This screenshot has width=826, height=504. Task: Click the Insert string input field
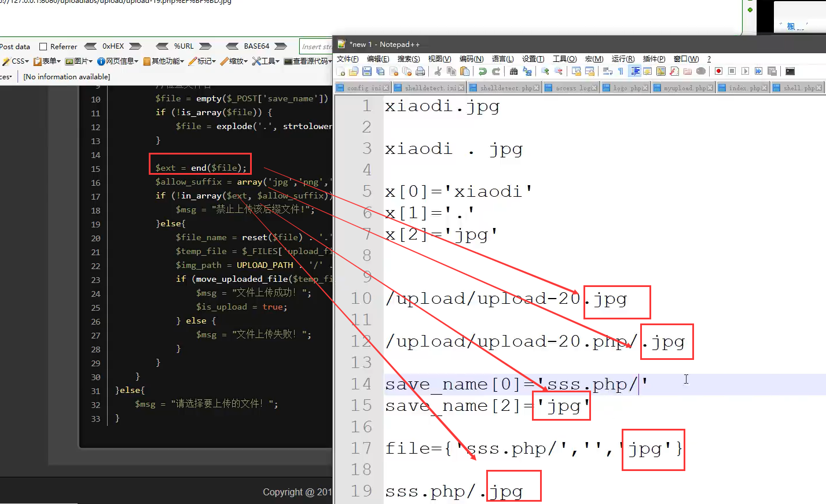[x=316, y=46]
